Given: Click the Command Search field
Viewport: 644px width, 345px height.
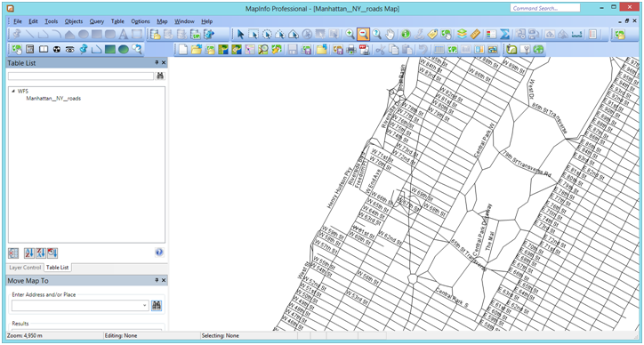Looking at the screenshot, I should click(545, 8).
